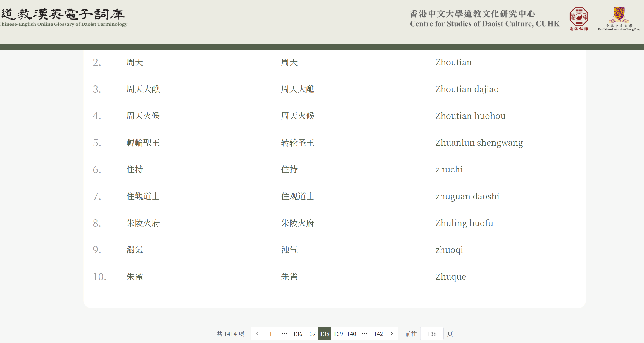644x343 pixels.
Task: Go to page 136
Action: 298,334
